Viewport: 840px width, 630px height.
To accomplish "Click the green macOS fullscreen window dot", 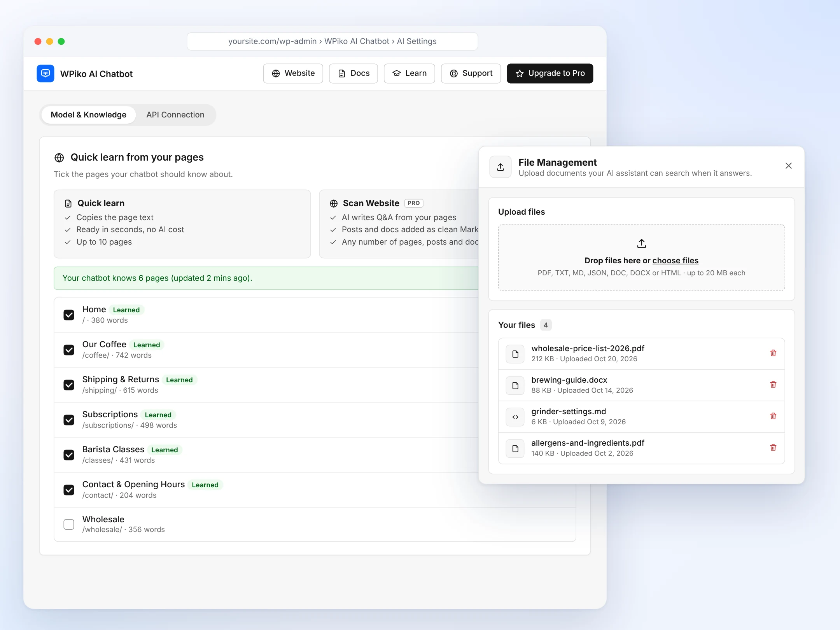I will coord(61,41).
